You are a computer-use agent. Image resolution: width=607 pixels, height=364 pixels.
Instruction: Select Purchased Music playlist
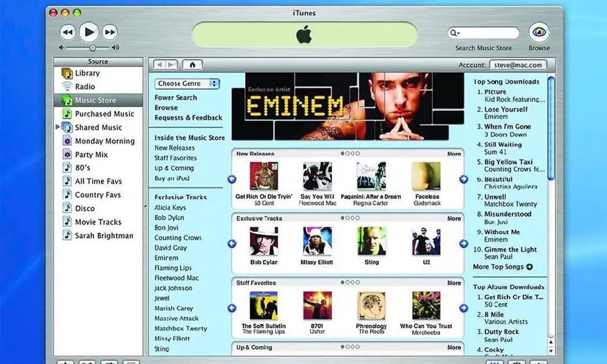(x=104, y=114)
